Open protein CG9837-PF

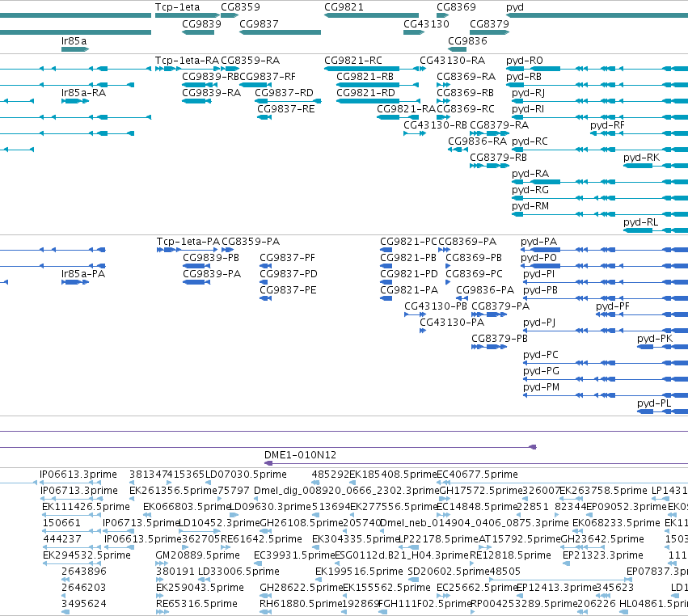pyautogui.click(x=287, y=258)
